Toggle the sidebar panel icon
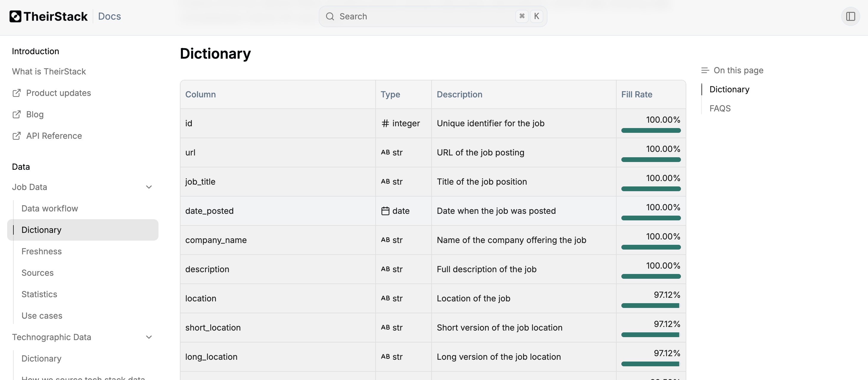The image size is (868, 380). [850, 16]
